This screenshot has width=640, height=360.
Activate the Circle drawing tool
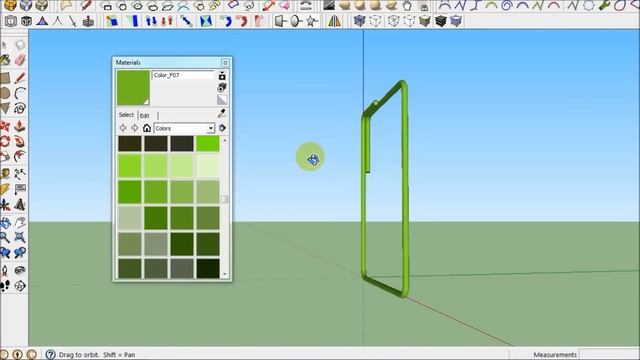click(x=5, y=93)
